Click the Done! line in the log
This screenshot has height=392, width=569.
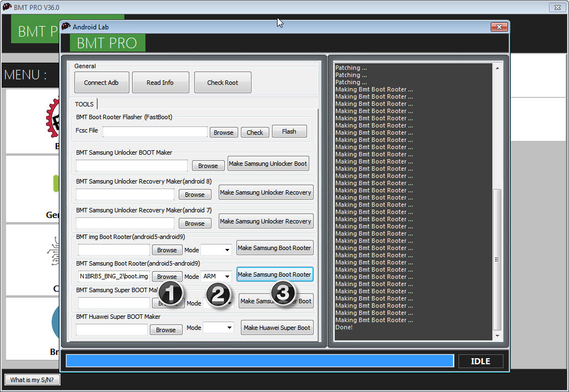(x=344, y=327)
